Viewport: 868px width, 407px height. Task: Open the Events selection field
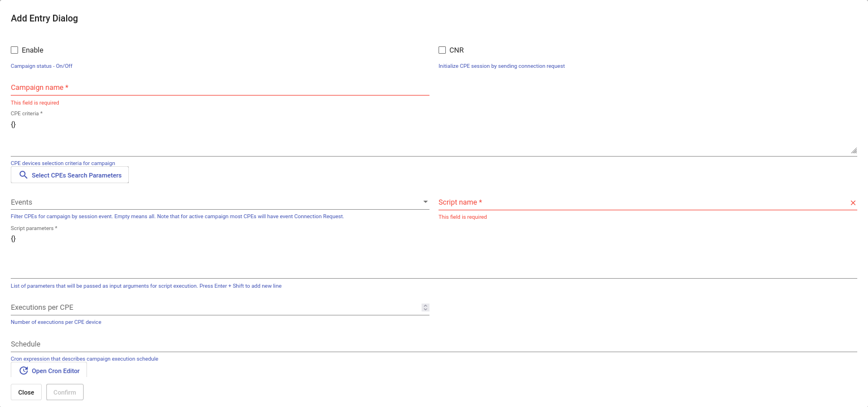coord(215,202)
